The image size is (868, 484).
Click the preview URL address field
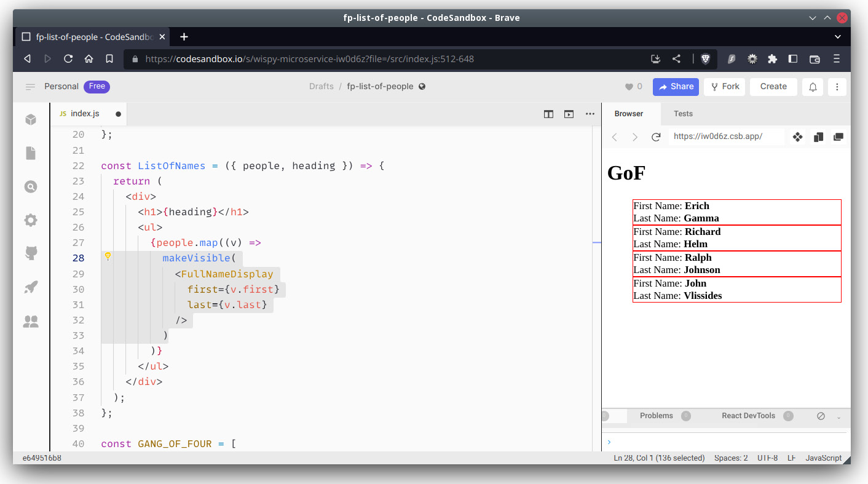(x=725, y=137)
